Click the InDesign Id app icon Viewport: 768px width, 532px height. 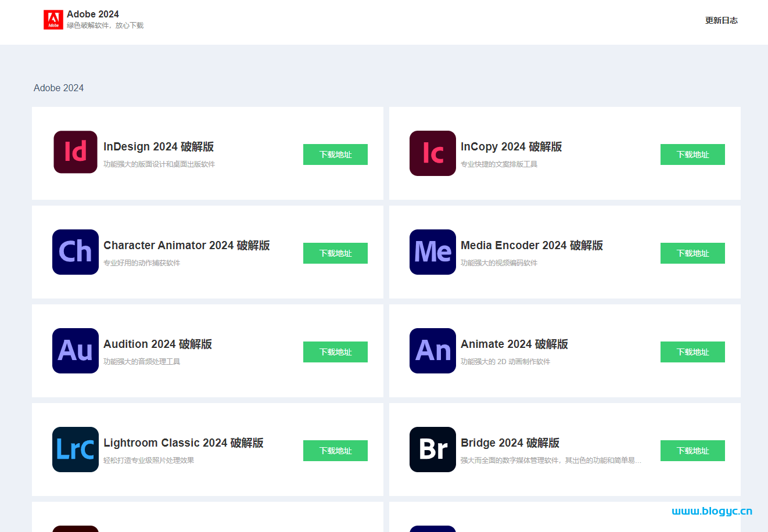click(76, 152)
